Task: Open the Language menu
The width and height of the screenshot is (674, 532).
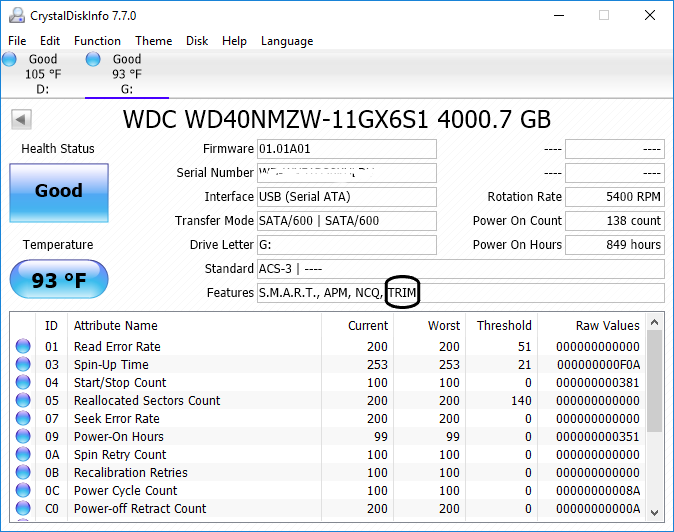Action: click(287, 41)
